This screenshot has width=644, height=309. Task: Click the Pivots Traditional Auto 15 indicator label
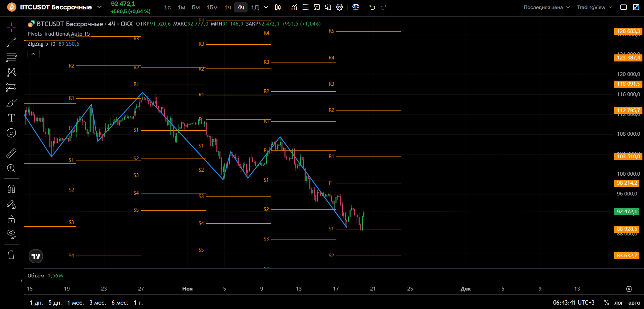click(x=59, y=34)
